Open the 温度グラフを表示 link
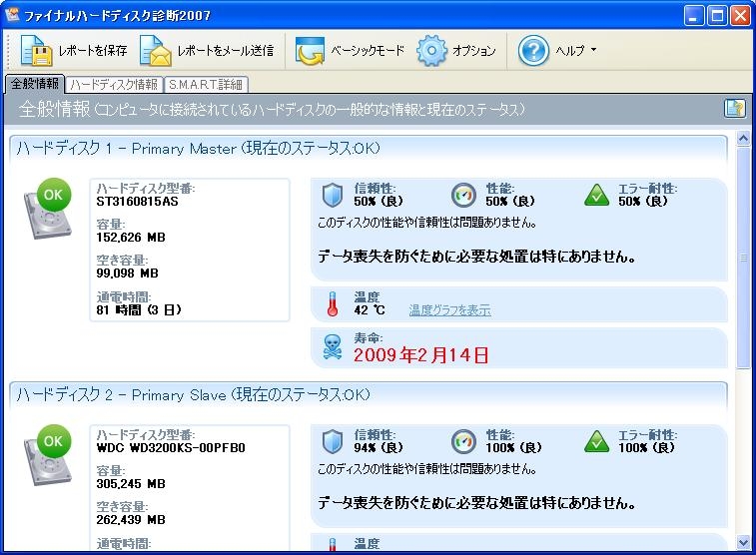Image resolution: width=756 pixels, height=555 pixels. (449, 310)
